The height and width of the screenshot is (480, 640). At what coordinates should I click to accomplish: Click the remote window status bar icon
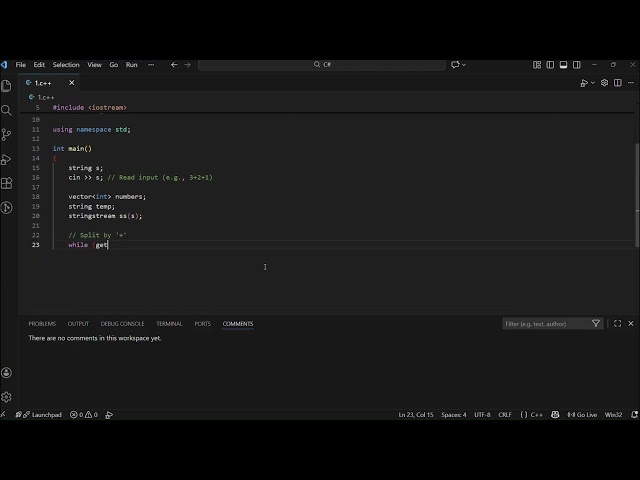(4, 415)
